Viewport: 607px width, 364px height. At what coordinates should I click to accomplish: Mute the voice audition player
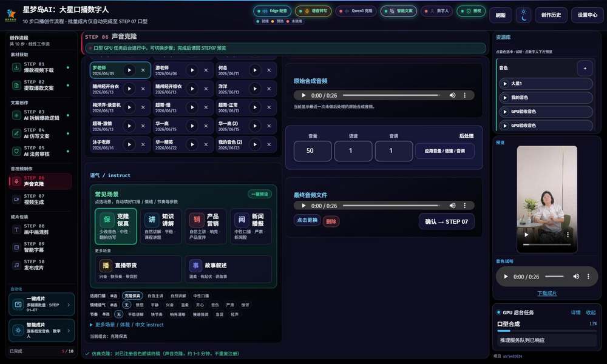click(576, 277)
